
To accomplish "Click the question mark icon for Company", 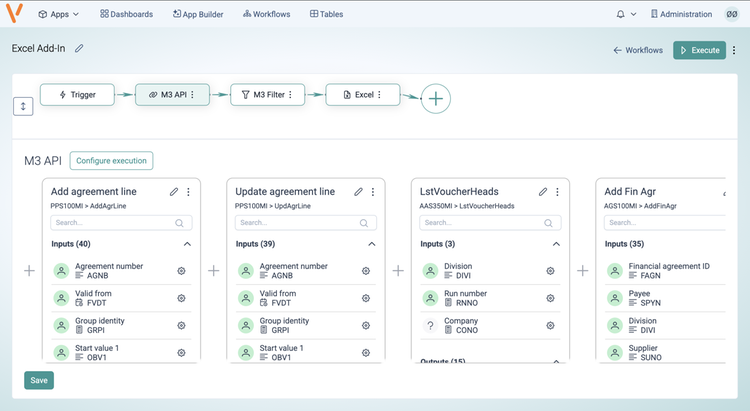I will (430, 325).
